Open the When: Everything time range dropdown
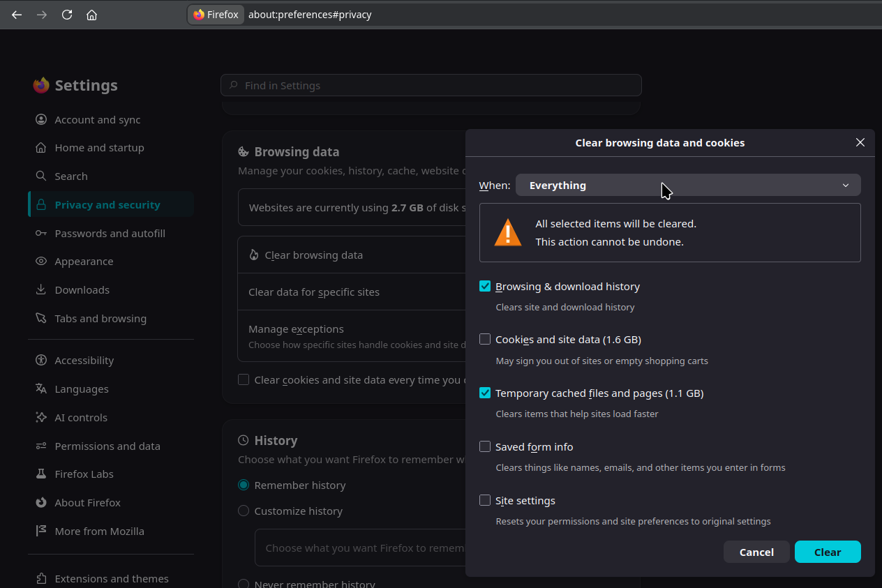Screen dimensions: 882x588 (688, 185)
